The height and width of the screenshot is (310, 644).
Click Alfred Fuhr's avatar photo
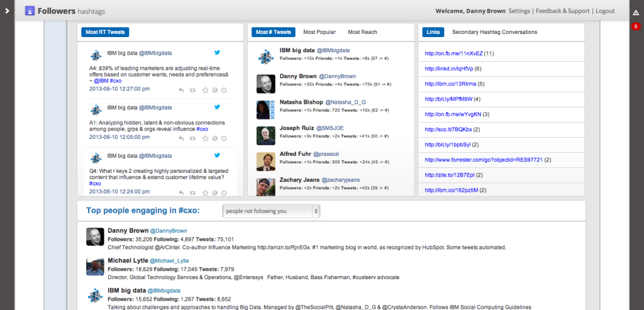[266, 162]
